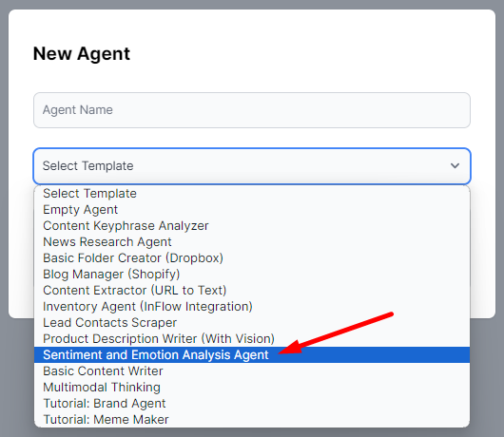Choose Tutorial: Meme Maker option
This screenshot has width=504, height=437.
tap(252, 419)
